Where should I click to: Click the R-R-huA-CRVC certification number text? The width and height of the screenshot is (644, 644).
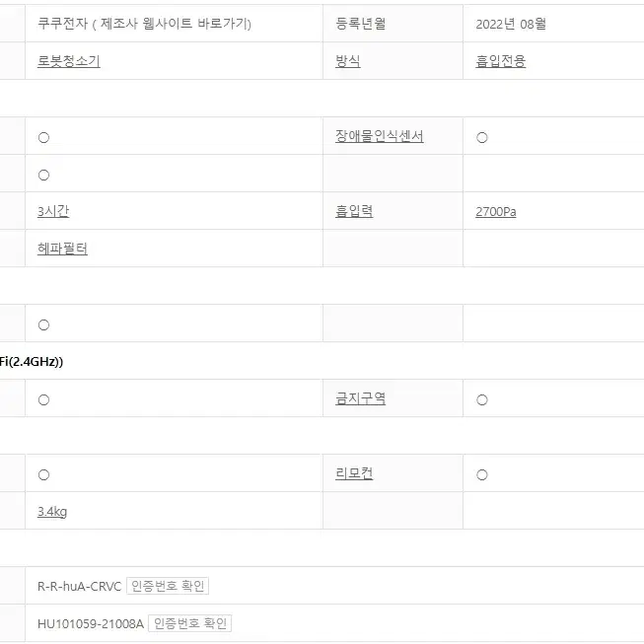click(79, 586)
